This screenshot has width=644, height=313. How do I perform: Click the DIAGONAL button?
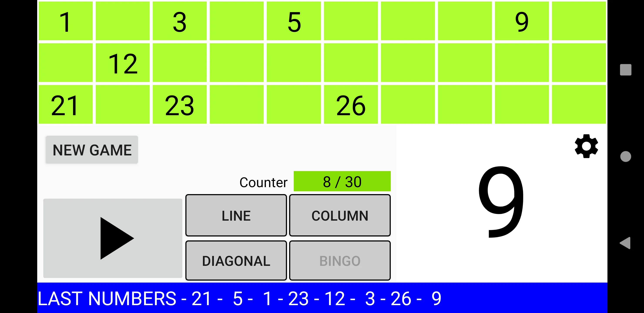236,260
